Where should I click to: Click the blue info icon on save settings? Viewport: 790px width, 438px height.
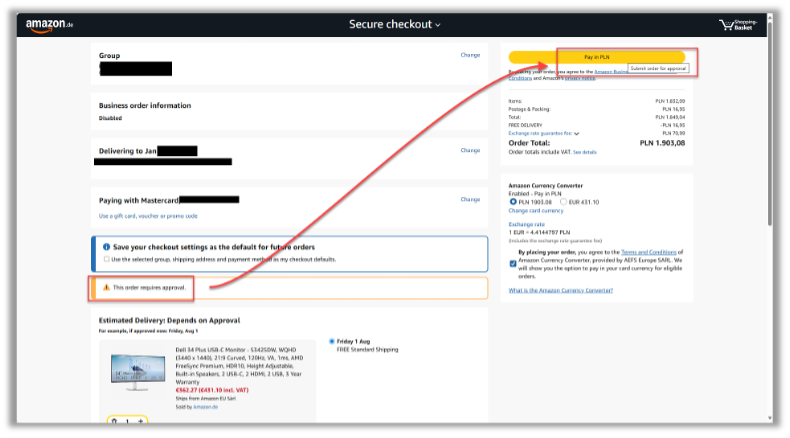(106, 247)
